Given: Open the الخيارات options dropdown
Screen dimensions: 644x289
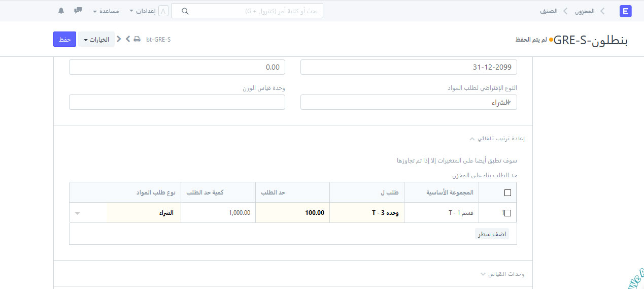Looking at the screenshot, I should point(96,39).
